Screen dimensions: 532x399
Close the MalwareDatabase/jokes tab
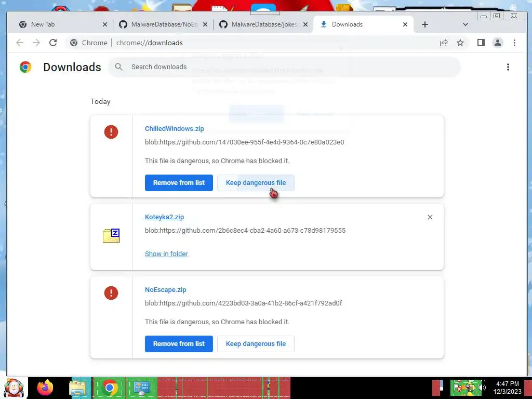(x=305, y=24)
